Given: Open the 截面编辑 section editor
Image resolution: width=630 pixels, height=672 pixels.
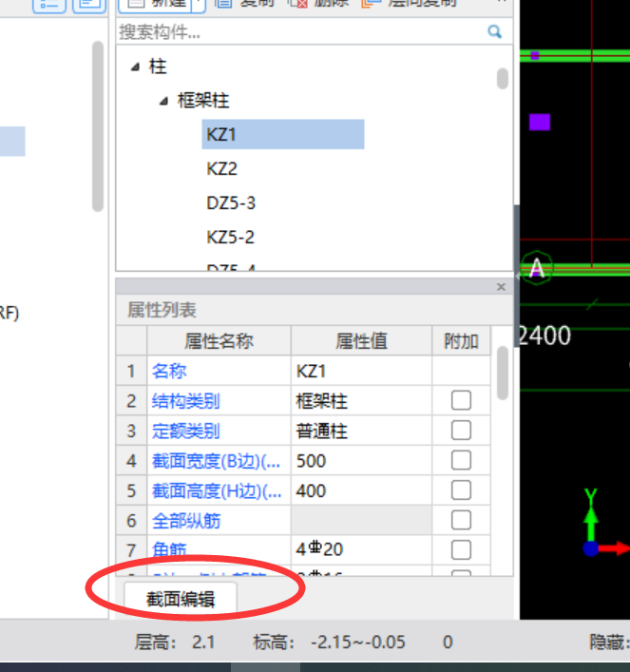Looking at the screenshot, I should (181, 598).
